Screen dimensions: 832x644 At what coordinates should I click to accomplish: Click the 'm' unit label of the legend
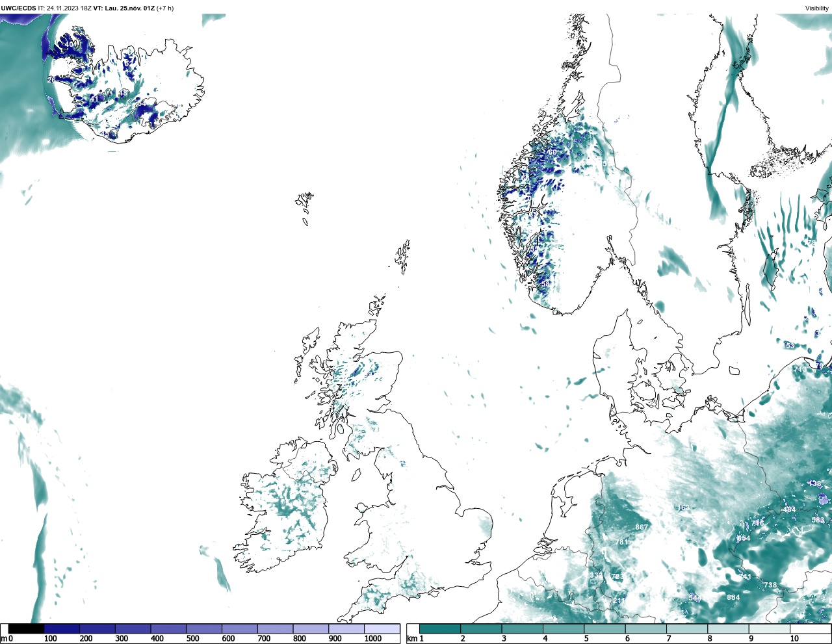pos(4,639)
